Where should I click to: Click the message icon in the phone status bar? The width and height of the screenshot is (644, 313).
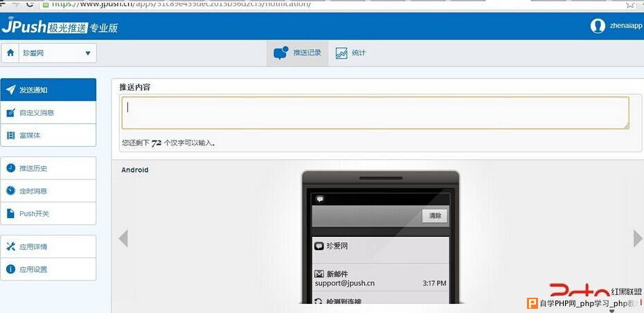pos(320,199)
